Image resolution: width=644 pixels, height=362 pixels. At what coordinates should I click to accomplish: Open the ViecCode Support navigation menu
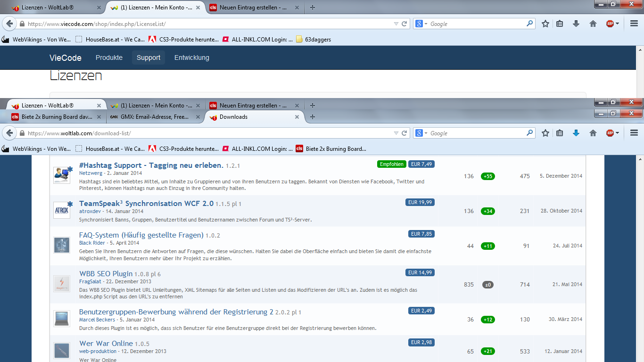[149, 58]
